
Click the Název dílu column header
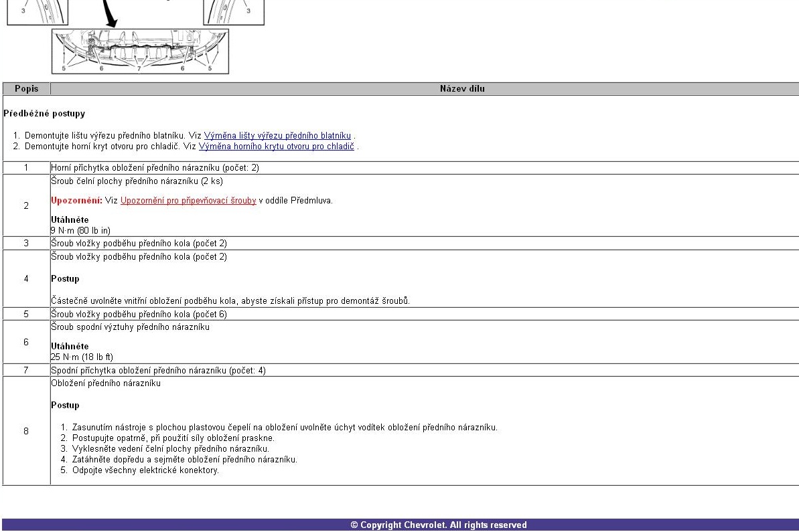tap(462, 88)
